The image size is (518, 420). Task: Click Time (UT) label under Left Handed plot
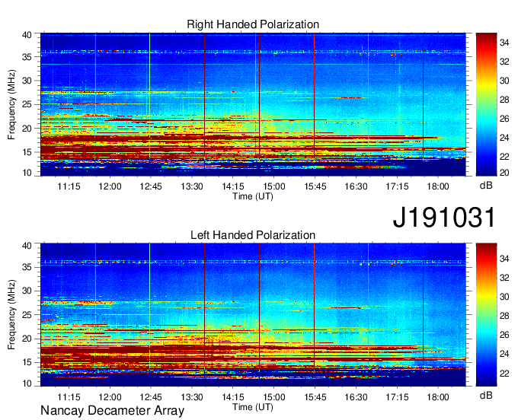point(253,407)
